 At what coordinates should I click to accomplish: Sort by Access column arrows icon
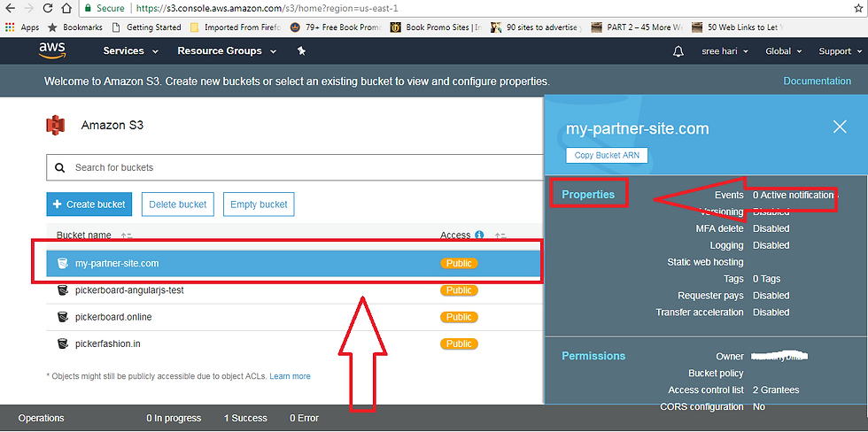coord(500,235)
